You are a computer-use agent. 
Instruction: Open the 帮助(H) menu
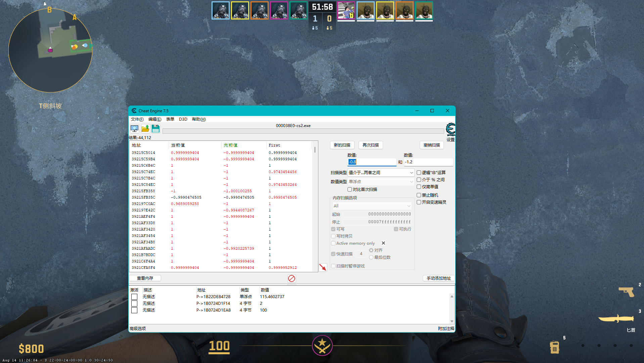click(x=199, y=119)
